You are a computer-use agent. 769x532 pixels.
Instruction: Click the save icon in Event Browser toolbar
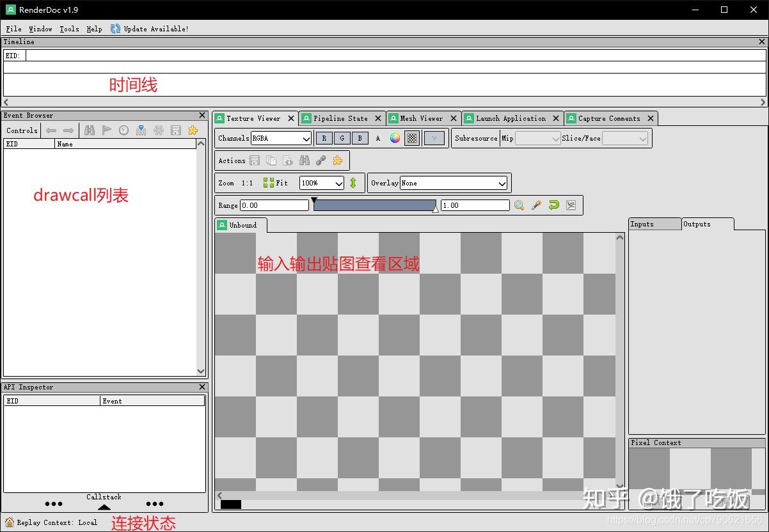tap(176, 130)
